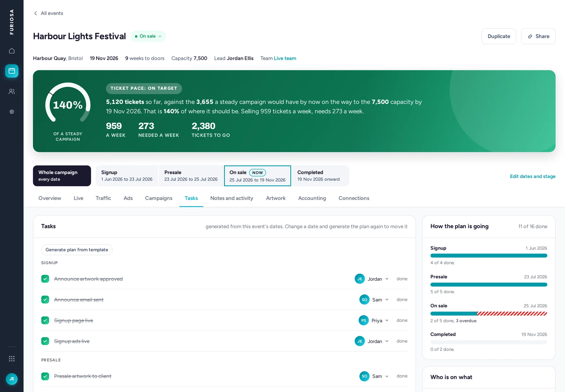The width and height of the screenshot is (565, 392).
Task: Expand assignee dropdown for Presale artwork to client
Action: [387, 376]
